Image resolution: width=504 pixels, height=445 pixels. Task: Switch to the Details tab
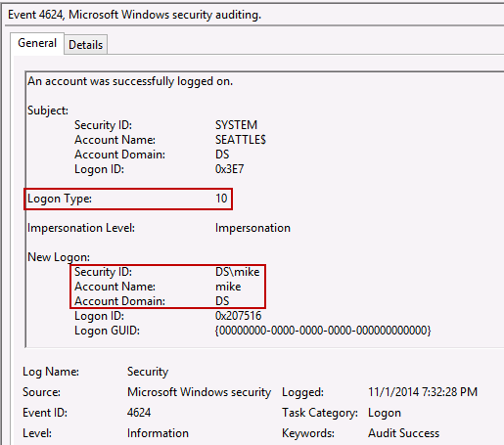click(x=86, y=45)
